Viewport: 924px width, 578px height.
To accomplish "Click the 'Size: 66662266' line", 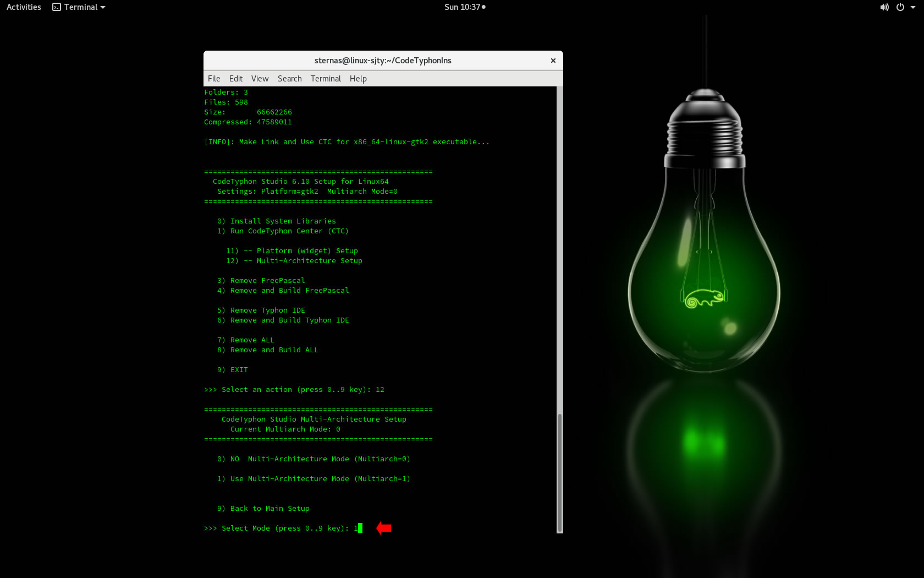I will point(248,112).
